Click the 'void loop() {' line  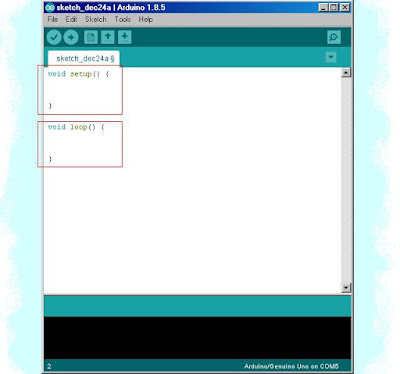76,127
